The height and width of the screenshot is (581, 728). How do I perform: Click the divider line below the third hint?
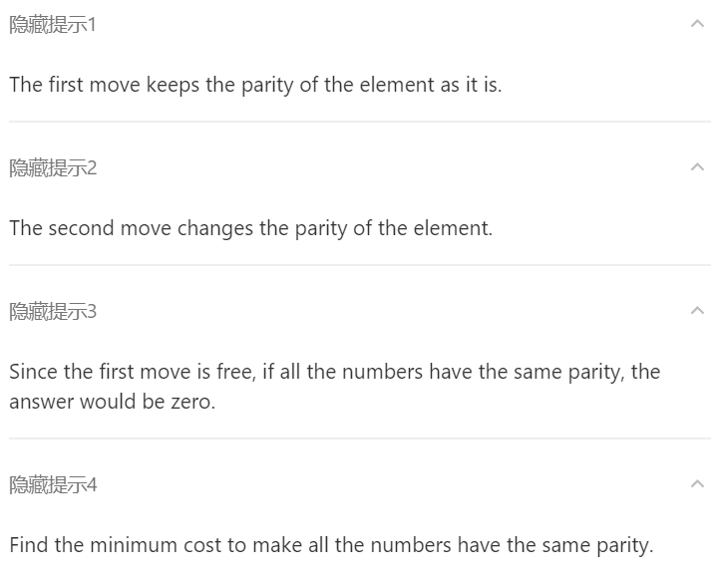(x=360, y=438)
